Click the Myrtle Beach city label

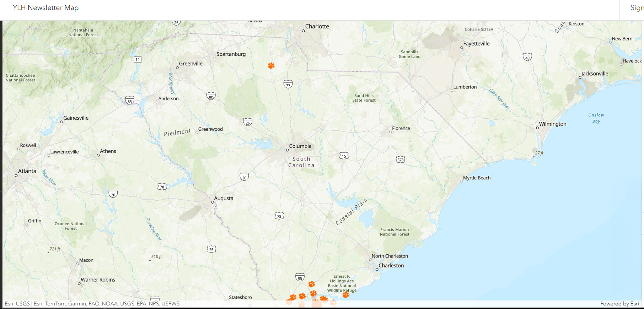click(x=477, y=178)
